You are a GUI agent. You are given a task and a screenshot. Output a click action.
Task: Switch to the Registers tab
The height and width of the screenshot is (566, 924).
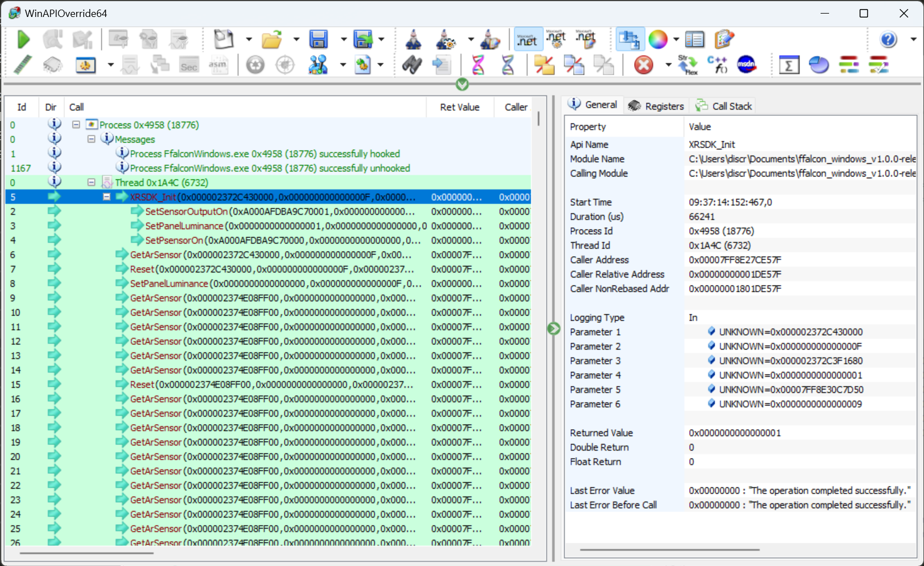(x=656, y=106)
